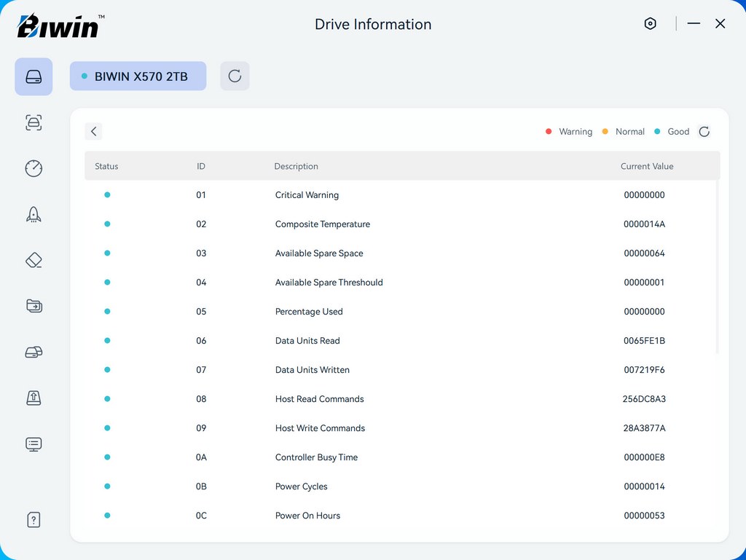Open the speedometer benchmark sidebar icon

(34, 168)
